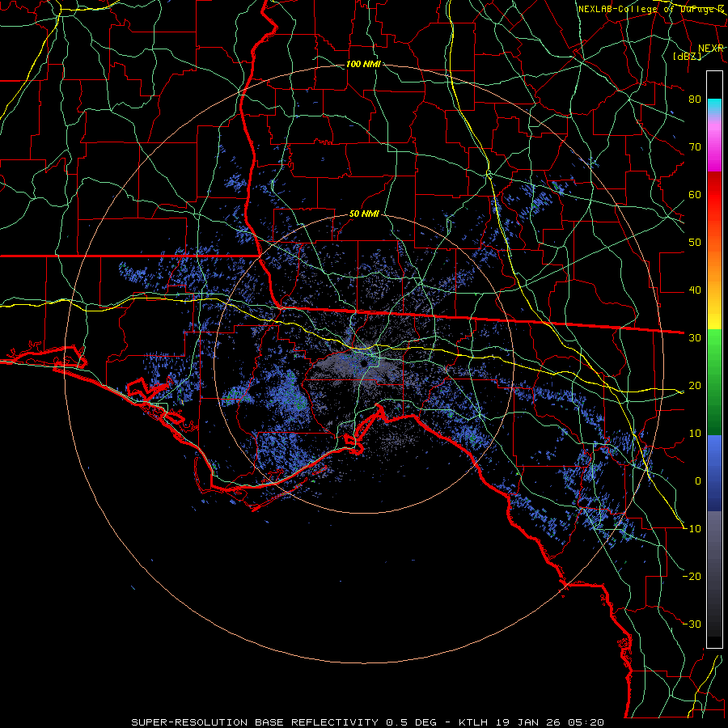
Task: Select the 40 dBZ scale label
Action: [695, 290]
